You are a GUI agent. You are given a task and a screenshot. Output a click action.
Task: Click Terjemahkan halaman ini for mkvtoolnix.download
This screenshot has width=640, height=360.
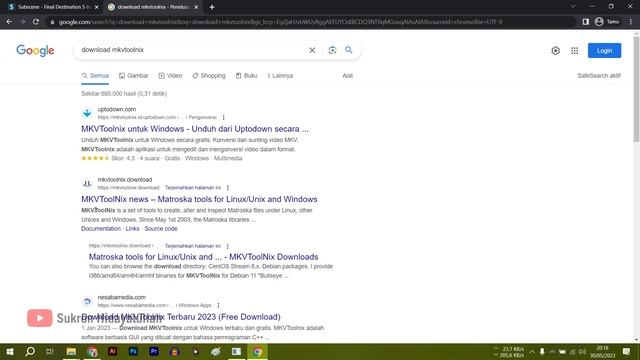click(193, 188)
